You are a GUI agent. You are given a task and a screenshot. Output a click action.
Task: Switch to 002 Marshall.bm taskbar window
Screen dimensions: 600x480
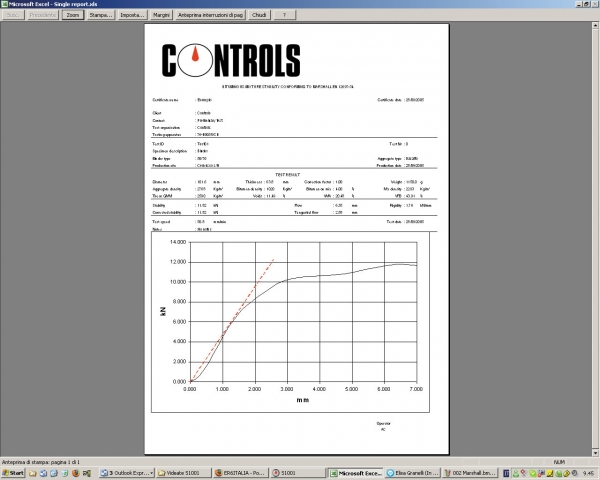point(470,473)
